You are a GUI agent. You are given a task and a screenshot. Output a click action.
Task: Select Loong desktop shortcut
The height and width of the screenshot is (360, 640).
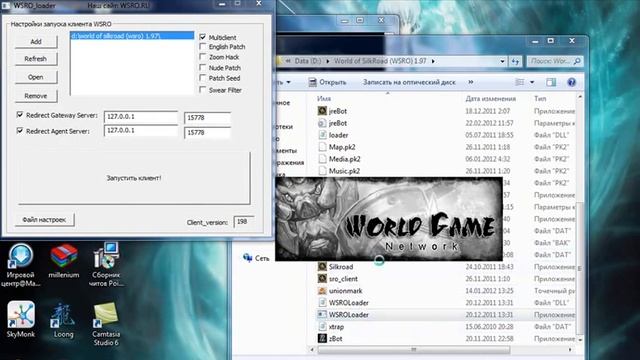click(x=64, y=320)
